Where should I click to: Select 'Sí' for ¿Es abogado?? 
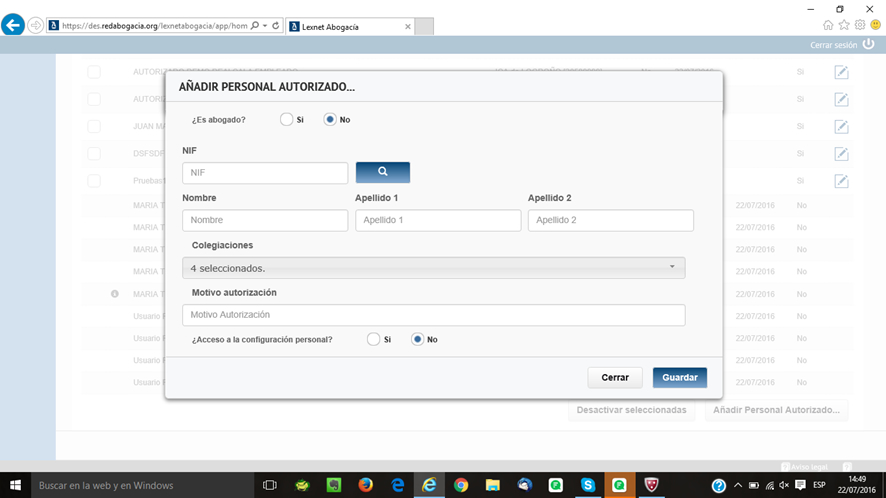click(x=287, y=119)
